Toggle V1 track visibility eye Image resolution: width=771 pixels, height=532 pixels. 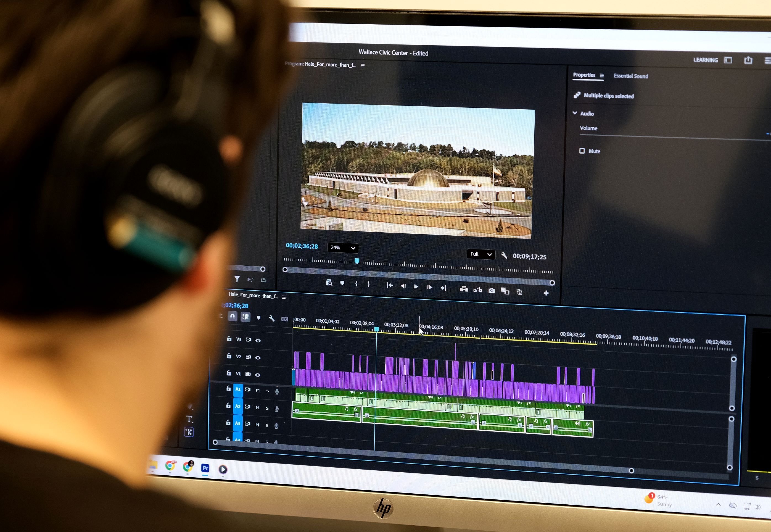pos(258,375)
